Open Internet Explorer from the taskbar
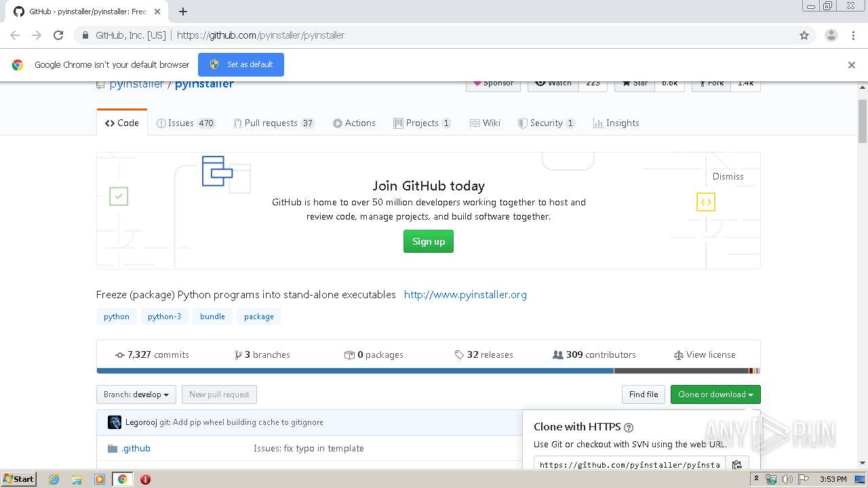 click(x=54, y=479)
